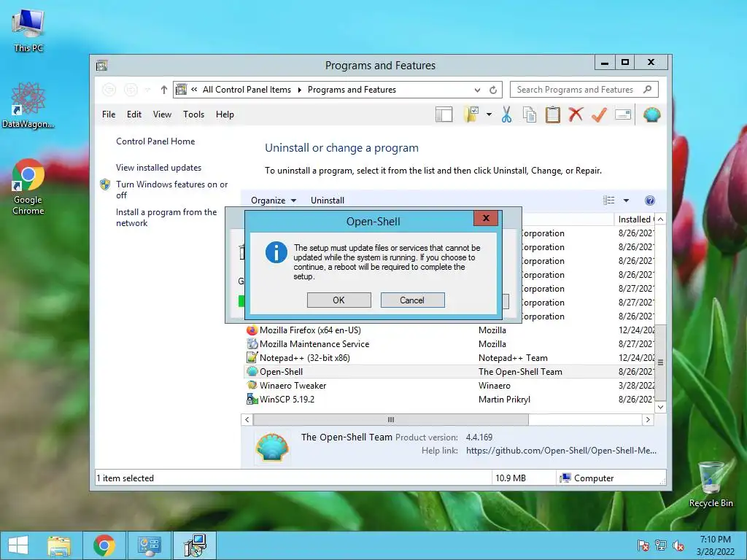
Task: Click the Cut scissors icon
Action: (506, 114)
